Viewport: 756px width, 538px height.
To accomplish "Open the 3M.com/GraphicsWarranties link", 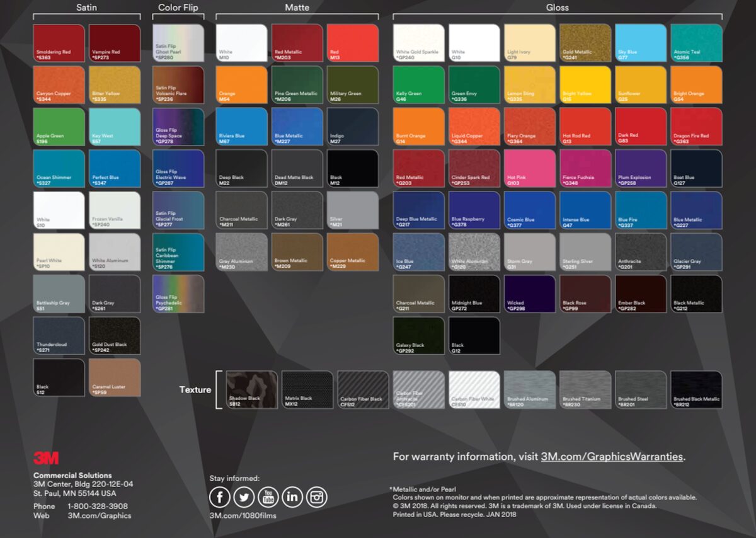I will 612,457.
